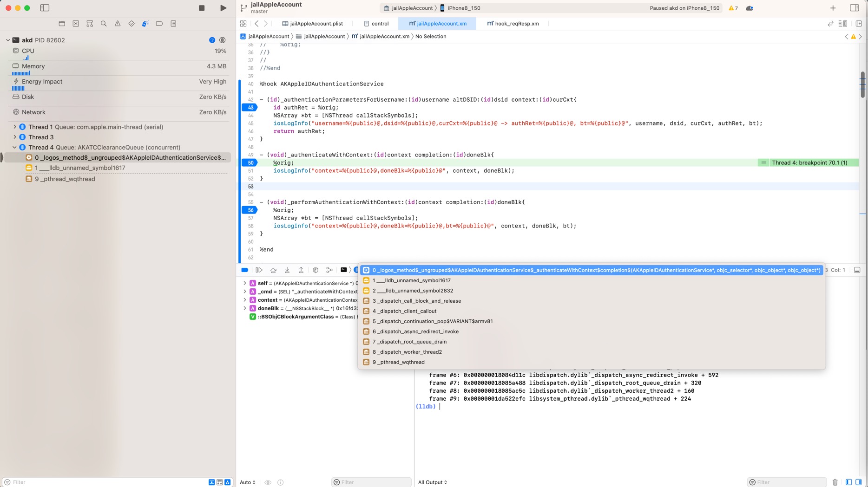Open the Find navigator magnifier icon
The width and height of the screenshot is (868, 487).
pyautogui.click(x=104, y=24)
